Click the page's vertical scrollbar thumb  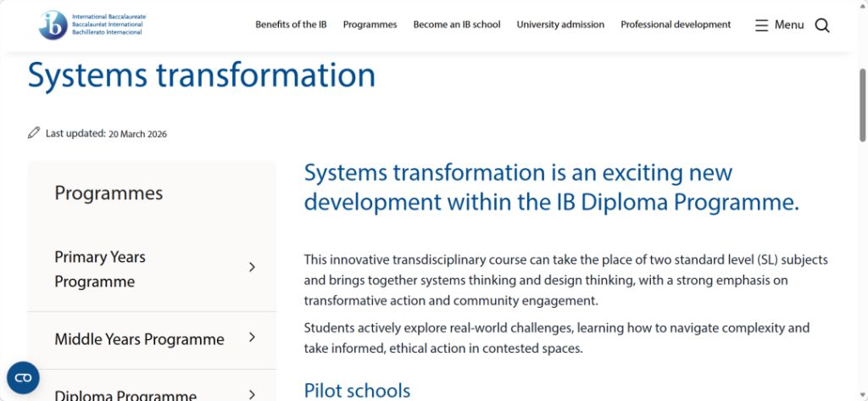[x=862, y=105]
